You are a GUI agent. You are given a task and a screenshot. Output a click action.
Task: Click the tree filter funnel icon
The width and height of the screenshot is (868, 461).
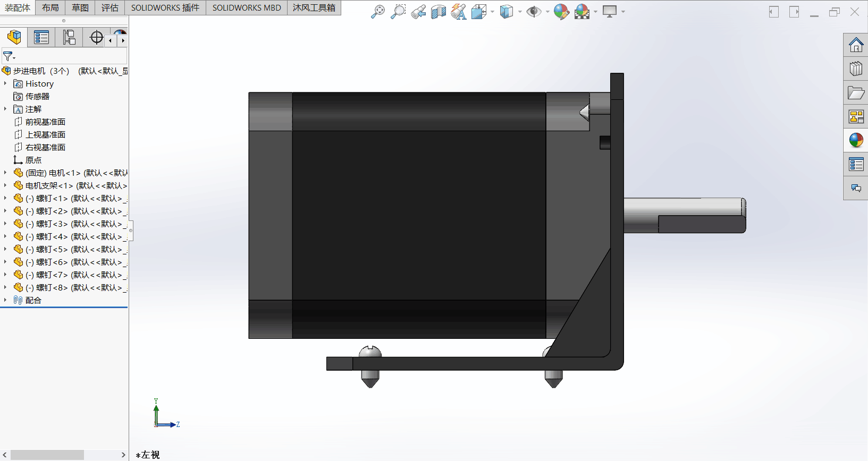[9, 56]
